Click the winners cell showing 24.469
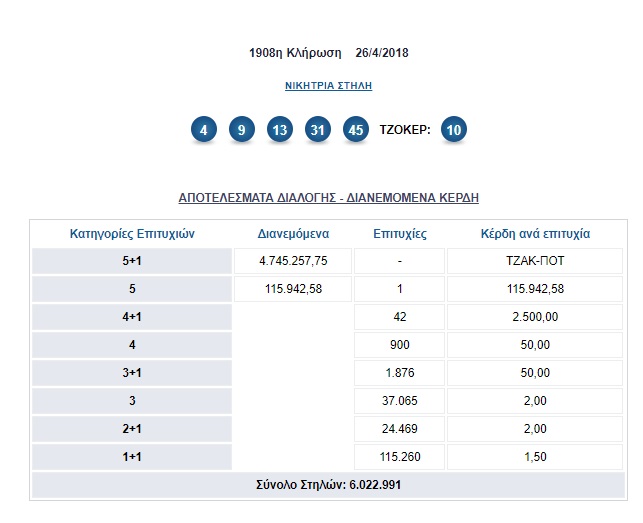The height and width of the screenshot is (523, 643). point(399,429)
